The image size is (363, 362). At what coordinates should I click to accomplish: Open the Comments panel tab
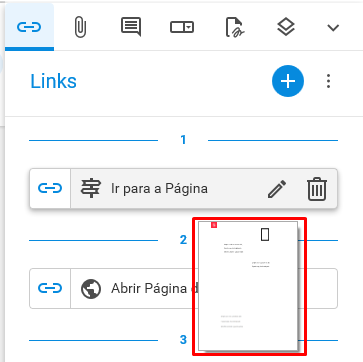tap(131, 27)
